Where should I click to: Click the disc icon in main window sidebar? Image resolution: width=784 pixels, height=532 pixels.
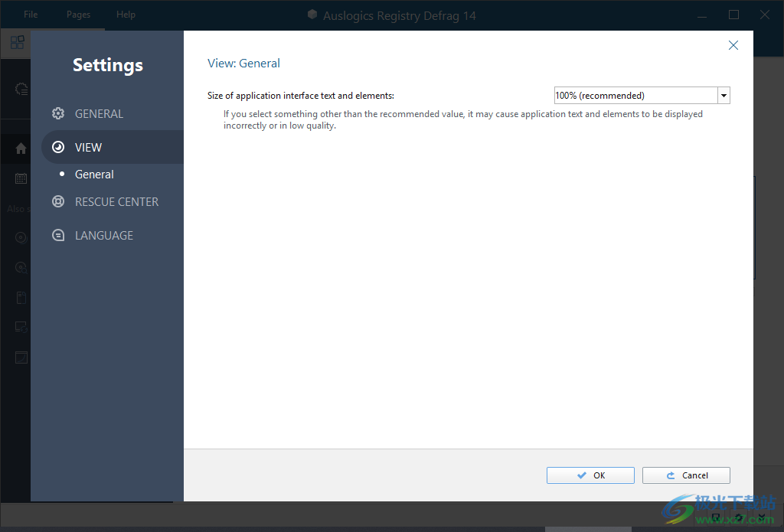(x=21, y=237)
